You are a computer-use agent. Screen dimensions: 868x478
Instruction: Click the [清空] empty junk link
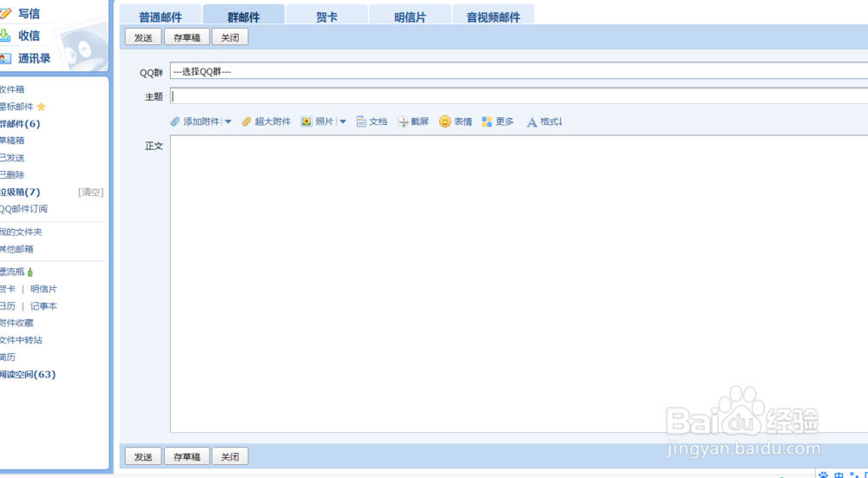(91, 192)
